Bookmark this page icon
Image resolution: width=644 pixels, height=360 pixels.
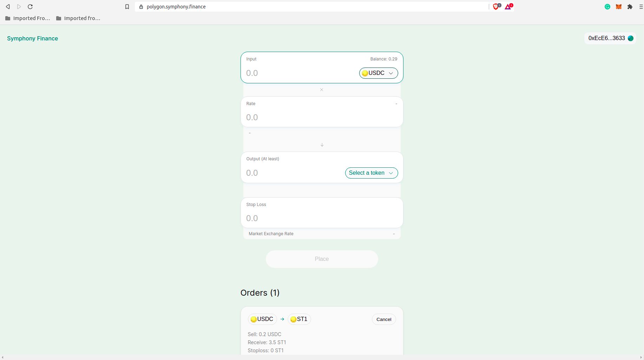click(127, 7)
